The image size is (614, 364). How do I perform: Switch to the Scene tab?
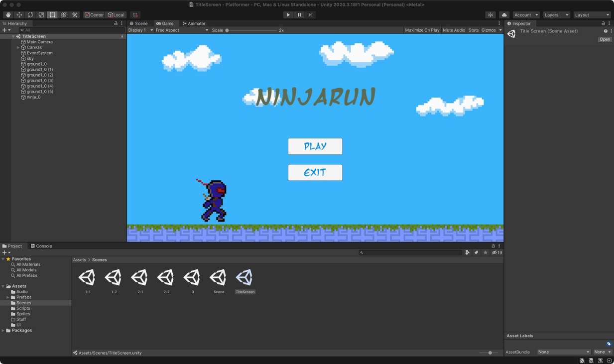click(x=138, y=23)
